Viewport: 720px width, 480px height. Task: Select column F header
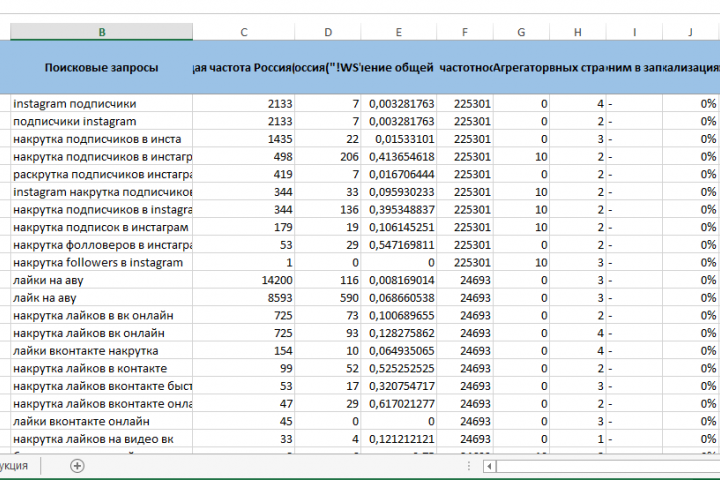pos(465,32)
